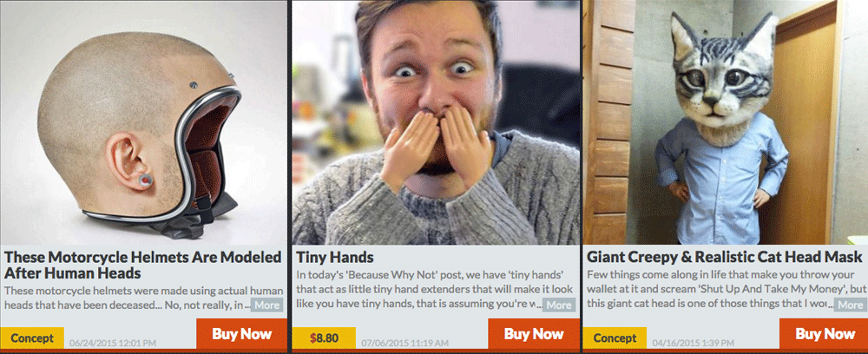Click 'Giant Creepy & Realistic Cat Head Mask' title
Image resolution: width=868 pixels, height=354 pixels.
tap(725, 257)
